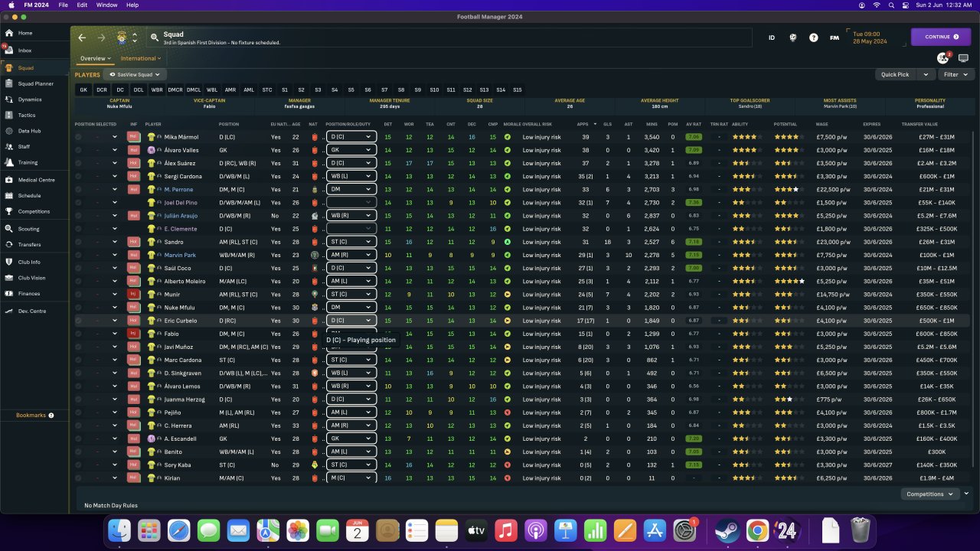Open Data Hub from sidebar

pos(29,131)
